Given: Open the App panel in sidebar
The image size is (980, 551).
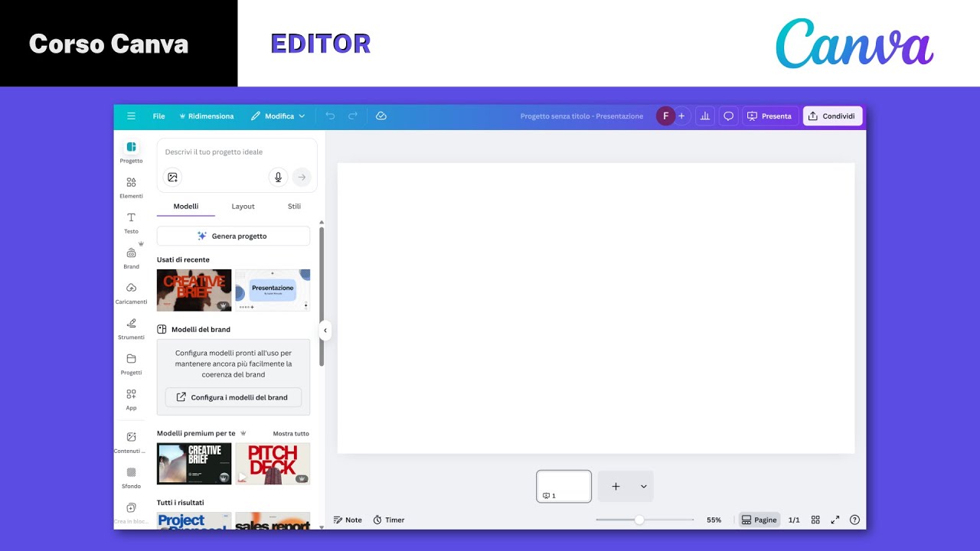Looking at the screenshot, I should pos(131,398).
